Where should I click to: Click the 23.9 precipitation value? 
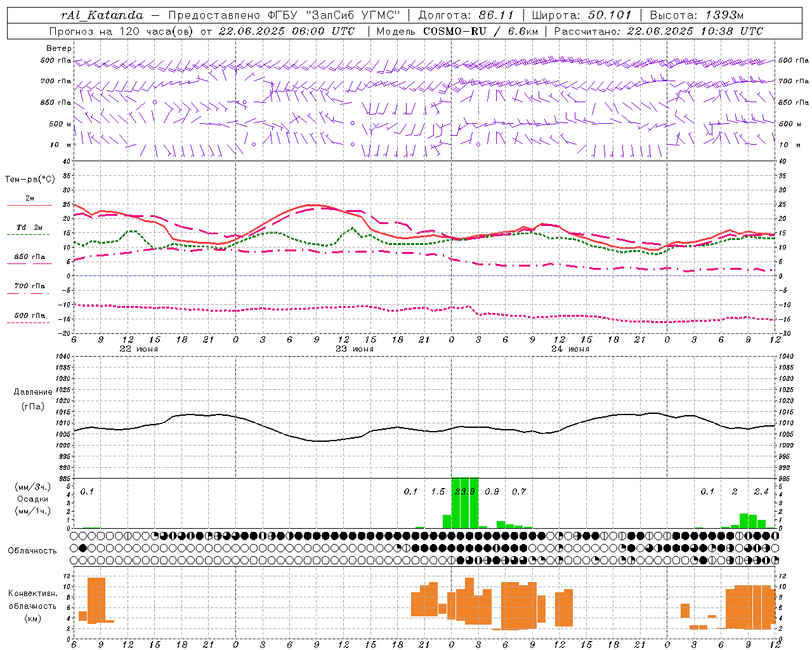[x=465, y=492]
